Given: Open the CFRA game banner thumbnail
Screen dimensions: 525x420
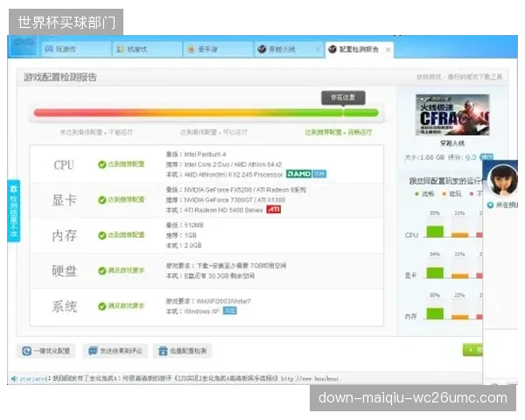Looking at the screenshot, I should tap(452, 115).
